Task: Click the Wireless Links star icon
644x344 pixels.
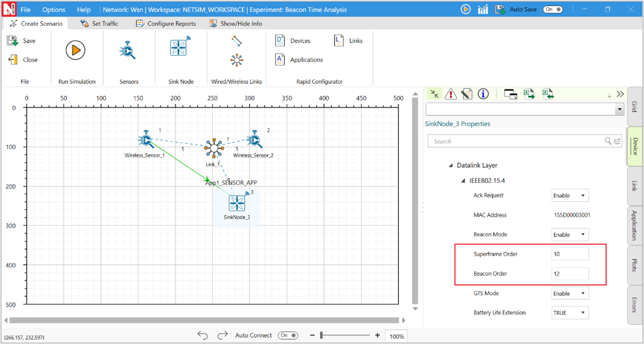Action: pyautogui.click(x=236, y=60)
